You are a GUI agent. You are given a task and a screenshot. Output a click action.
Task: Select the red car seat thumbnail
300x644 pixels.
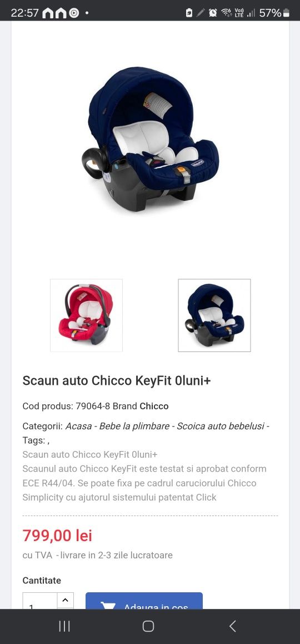pyautogui.click(x=86, y=315)
